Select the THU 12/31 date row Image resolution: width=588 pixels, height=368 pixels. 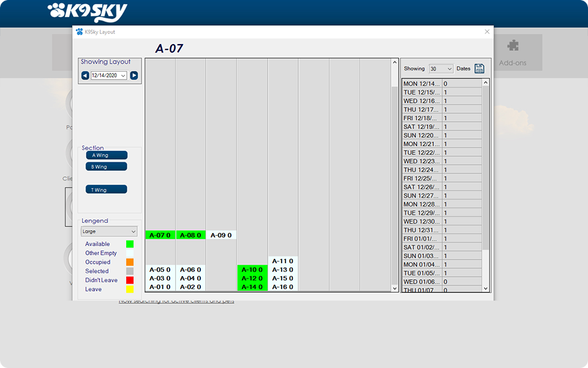click(442, 230)
